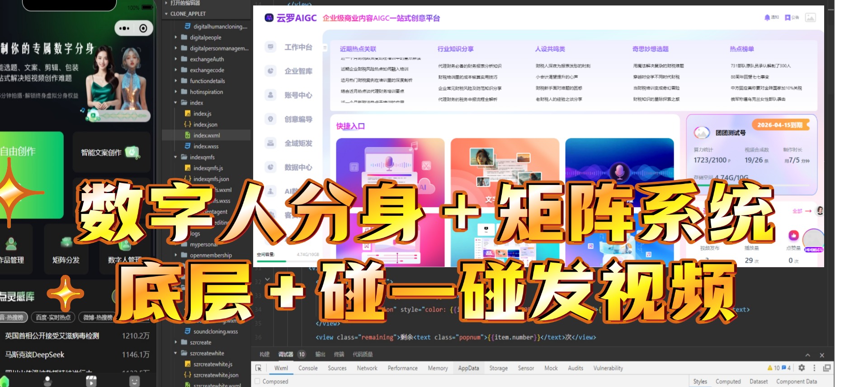This screenshot has width=868, height=387.
Task: Click the yellow warnings triangle count
Action: click(773, 368)
